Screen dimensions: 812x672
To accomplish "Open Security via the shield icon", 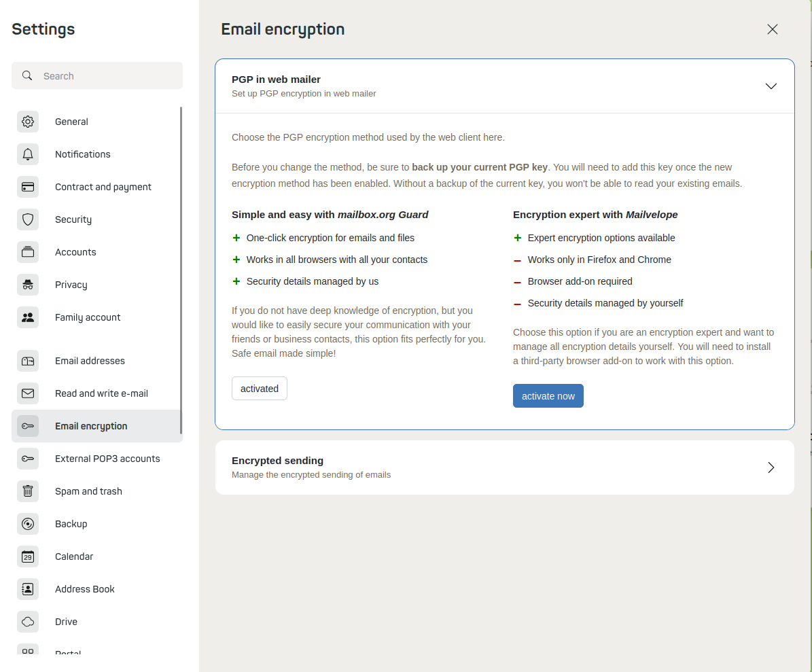I will (x=28, y=219).
